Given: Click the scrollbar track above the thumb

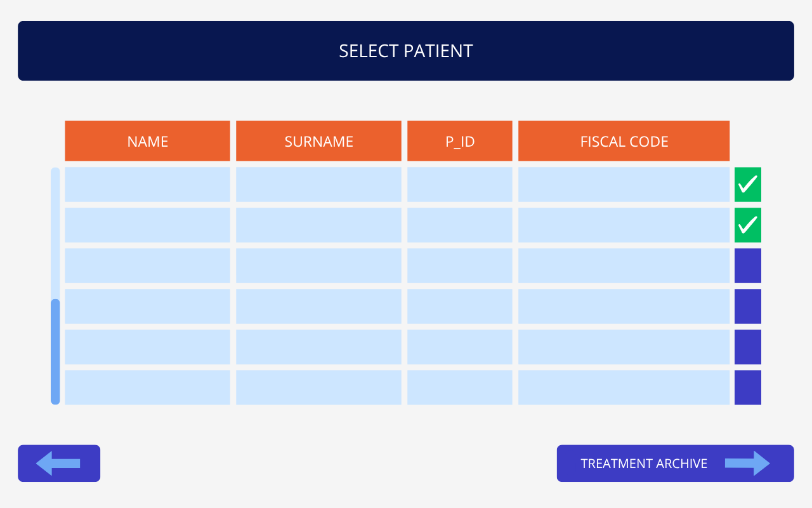Looking at the screenshot, I should (55, 233).
